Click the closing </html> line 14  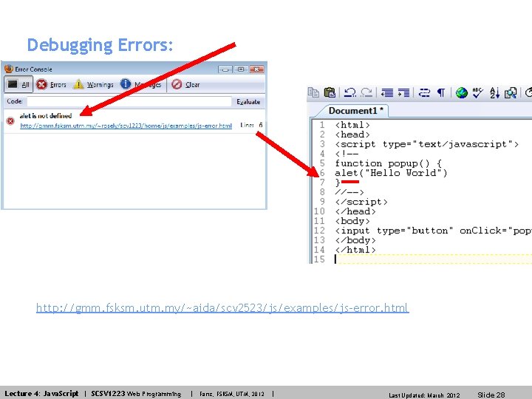click(x=355, y=250)
